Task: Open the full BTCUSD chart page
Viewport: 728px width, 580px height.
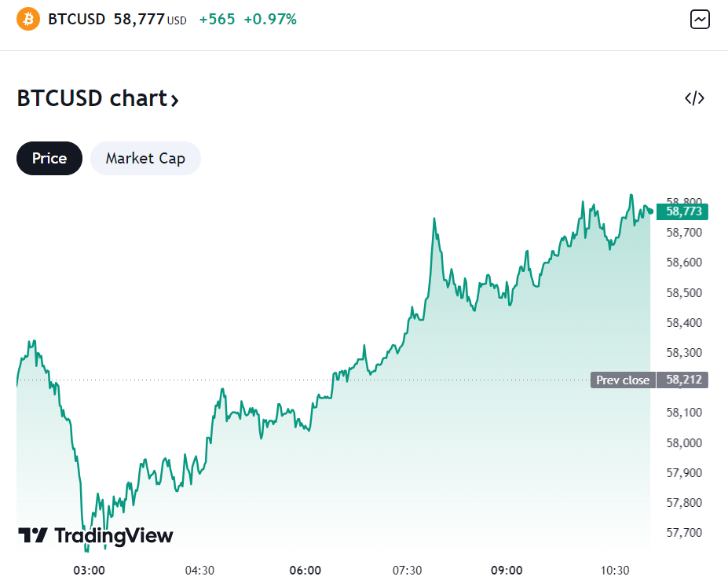Action: pyautogui.click(x=99, y=98)
